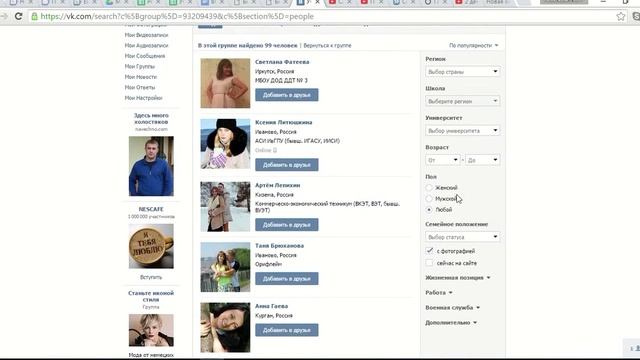
Task: Expand the Работа section
Action: click(439, 293)
